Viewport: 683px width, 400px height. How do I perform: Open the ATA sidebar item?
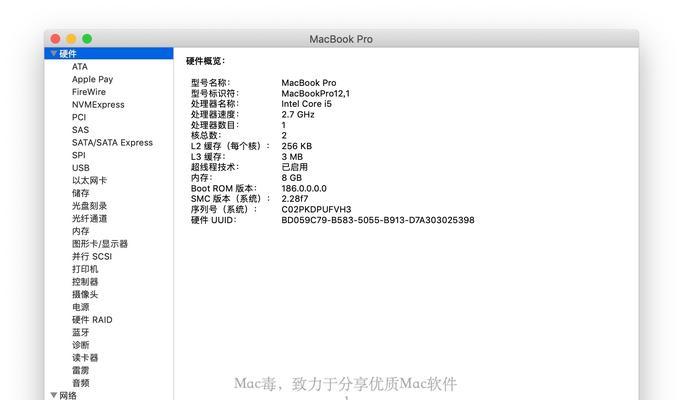pyautogui.click(x=80, y=67)
